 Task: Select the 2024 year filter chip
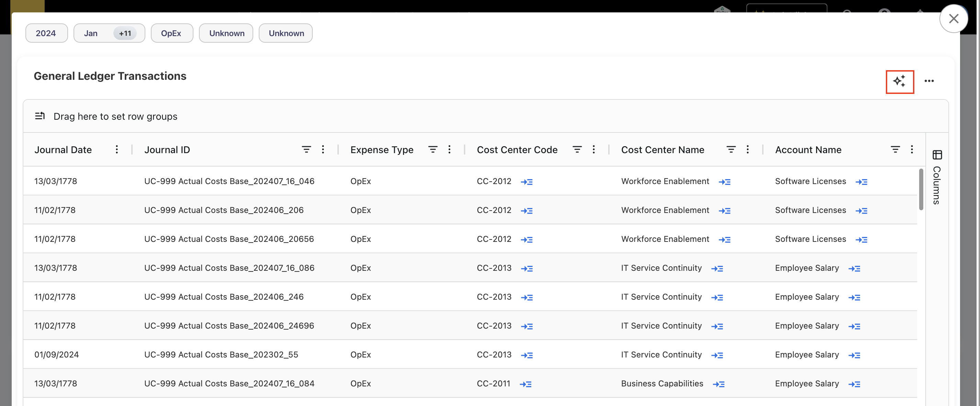click(46, 33)
